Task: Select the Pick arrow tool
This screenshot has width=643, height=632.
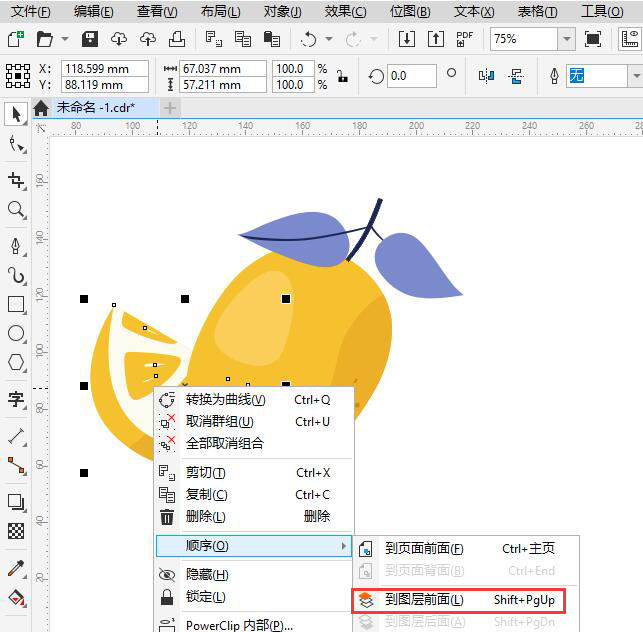Action: [16, 114]
